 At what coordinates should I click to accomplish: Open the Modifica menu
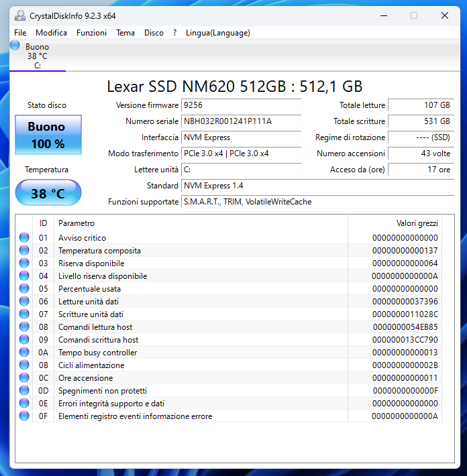click(x=51, y=33)
